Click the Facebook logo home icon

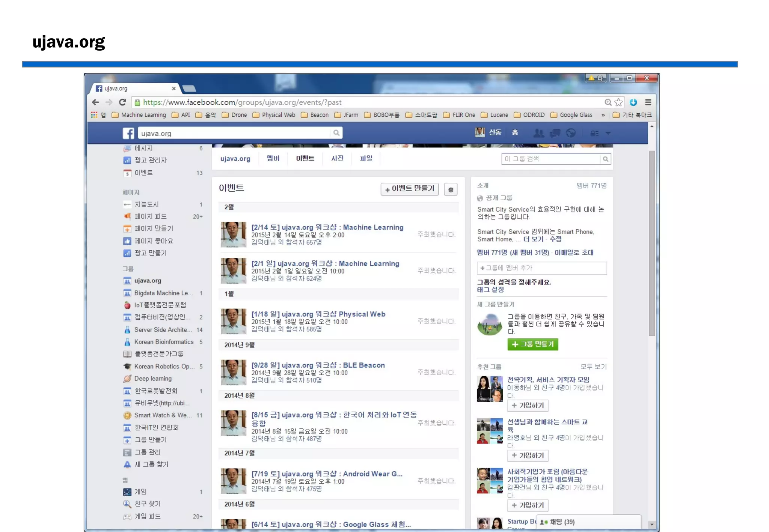[x=128, y=133]
